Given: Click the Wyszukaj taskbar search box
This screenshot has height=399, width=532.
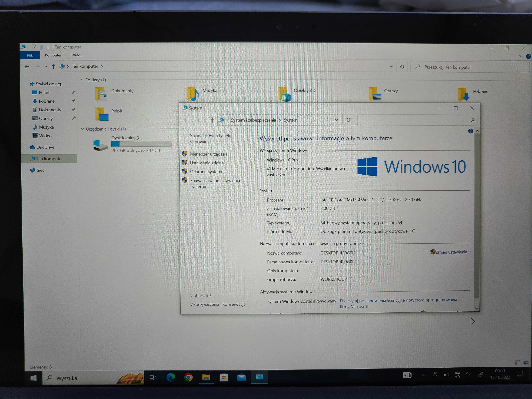Looking at the screenshot, I should [x=93, y=378].
